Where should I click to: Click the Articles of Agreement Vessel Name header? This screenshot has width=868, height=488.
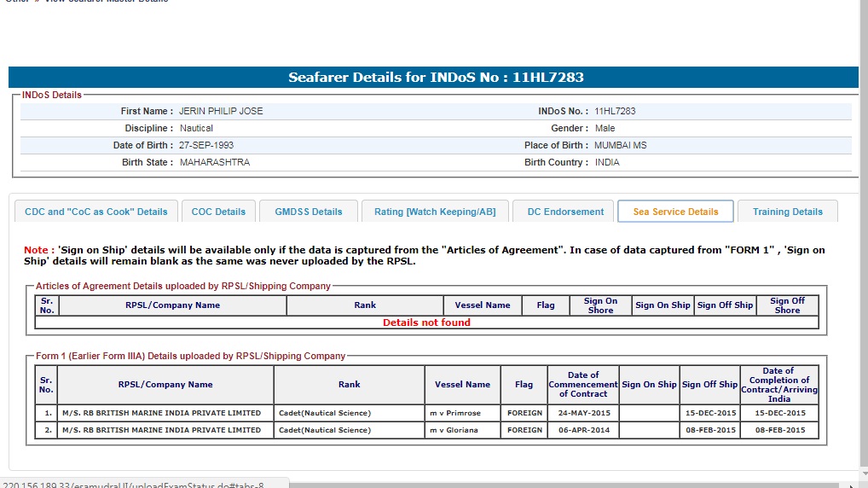click(483, 305)
